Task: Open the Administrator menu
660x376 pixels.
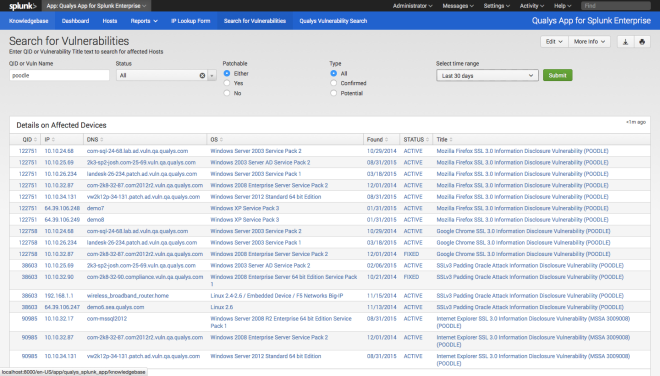Action: click(x=412, y=6)
